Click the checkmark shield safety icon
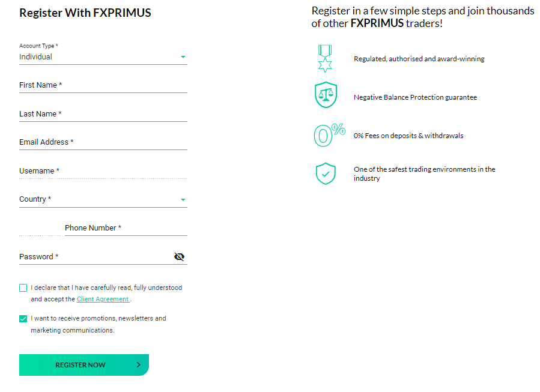The width and height of the screenshot is (540, 392). click(x=326, y=173)
